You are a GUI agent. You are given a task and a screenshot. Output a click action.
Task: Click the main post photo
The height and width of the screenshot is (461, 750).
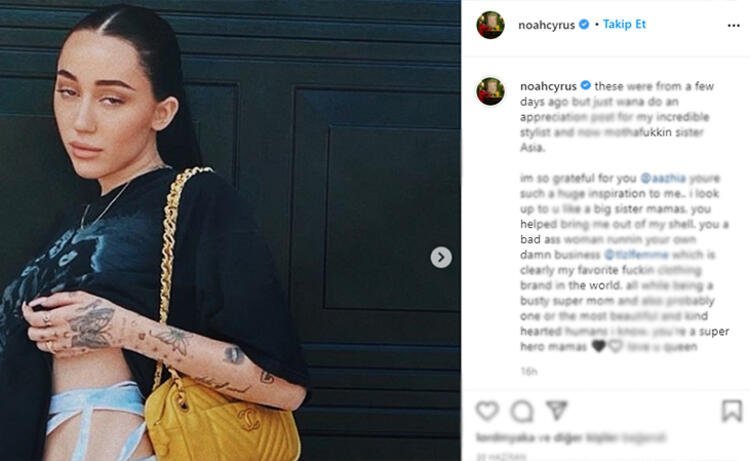(230, 230)
